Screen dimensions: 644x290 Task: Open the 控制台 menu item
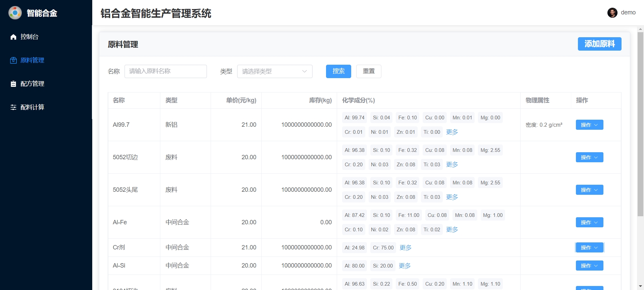click(x=46, y=37)
